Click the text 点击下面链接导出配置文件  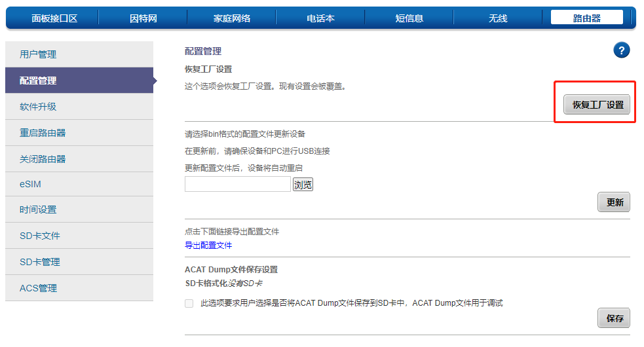click(232, 232)
